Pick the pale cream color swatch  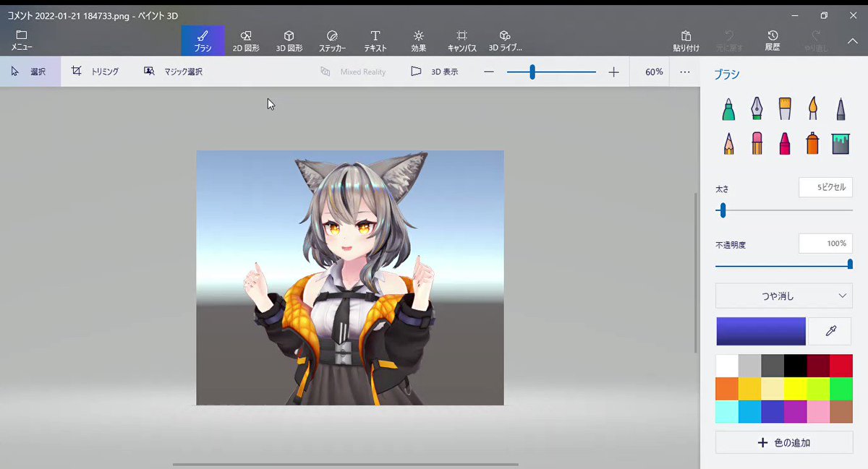[x=773, y=389]
